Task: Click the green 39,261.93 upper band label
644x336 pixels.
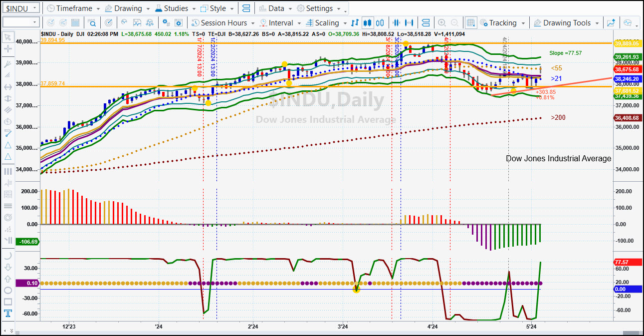Action: coord(627,57)
